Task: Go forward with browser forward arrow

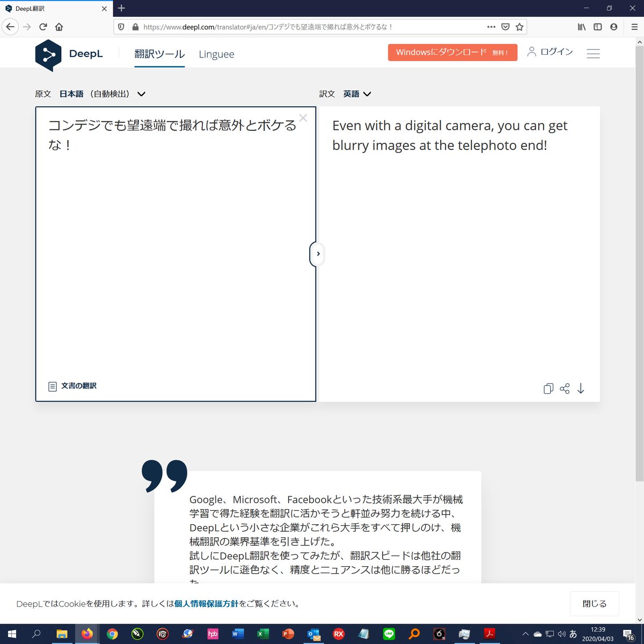Action: 27,27
